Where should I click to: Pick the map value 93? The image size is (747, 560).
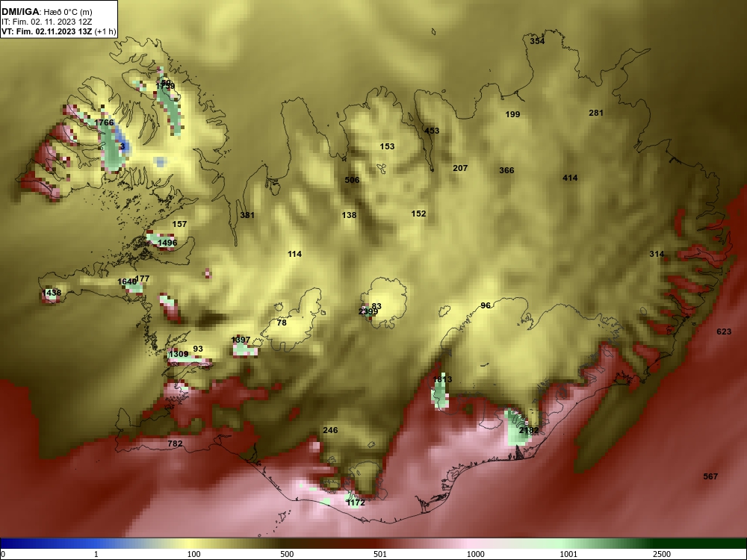[198, 349]
